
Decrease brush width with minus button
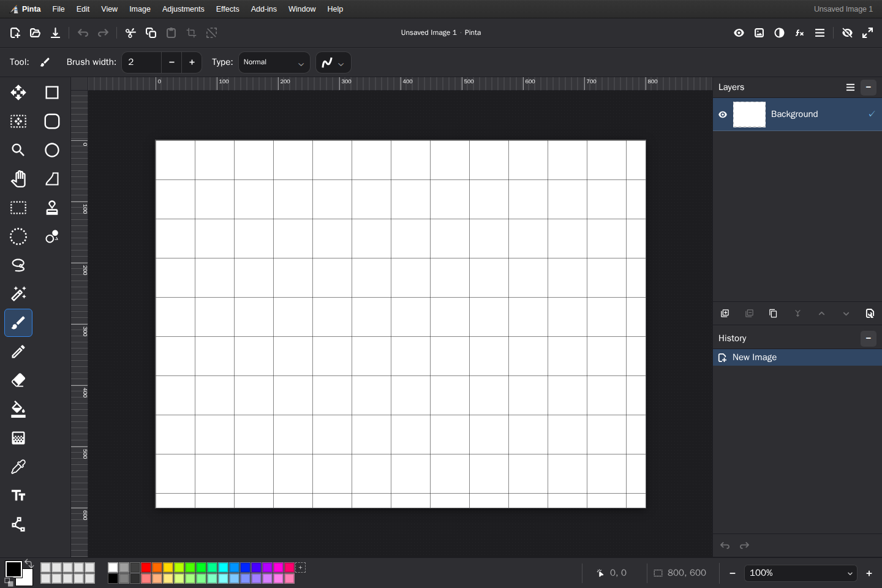pyautogui.click(x=171, y=62)
